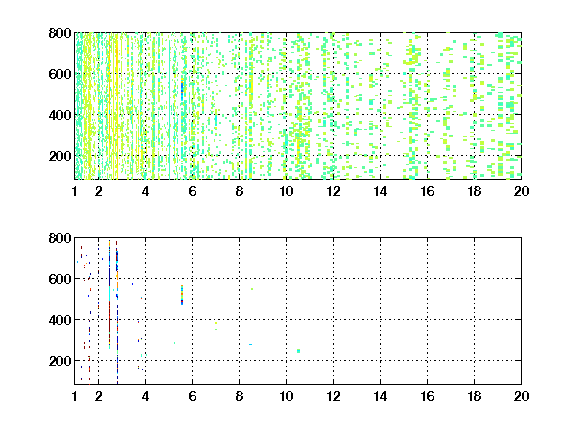Click y-axis label 400 on top plot
This screenshot has width=576, height=432.
(x=60, y=115)
